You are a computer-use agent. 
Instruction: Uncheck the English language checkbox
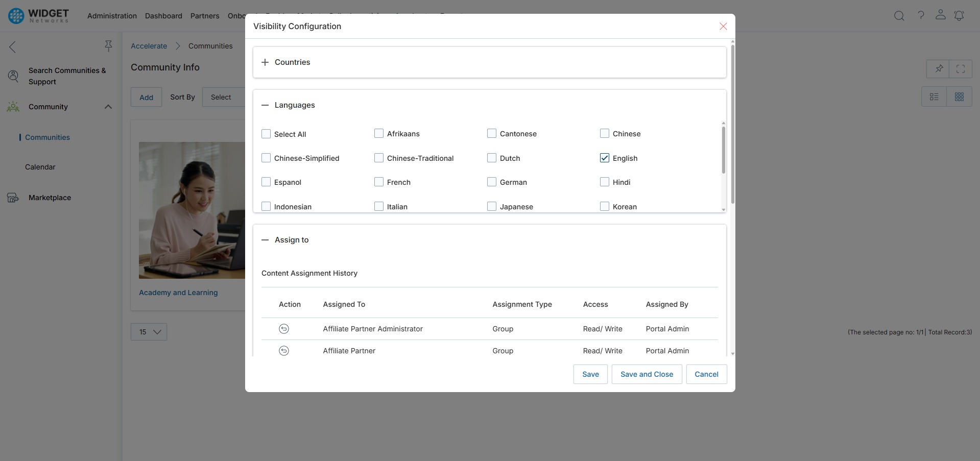pyautogui.click(x=605, y=158)
